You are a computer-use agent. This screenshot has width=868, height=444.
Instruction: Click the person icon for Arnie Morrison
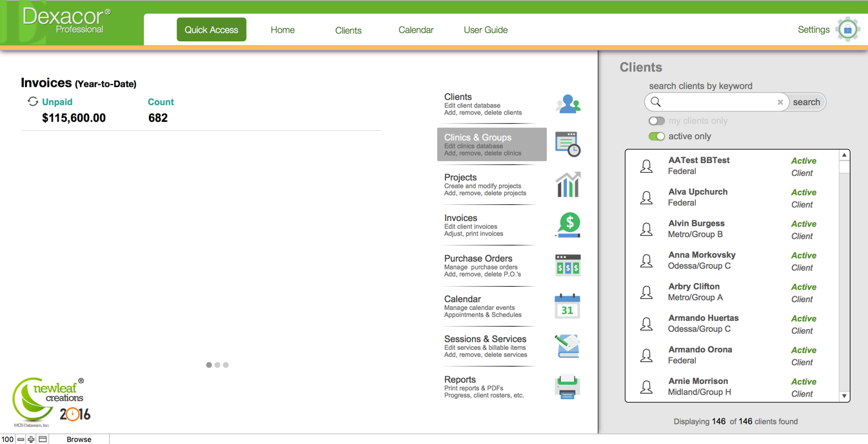click(646, 387)
